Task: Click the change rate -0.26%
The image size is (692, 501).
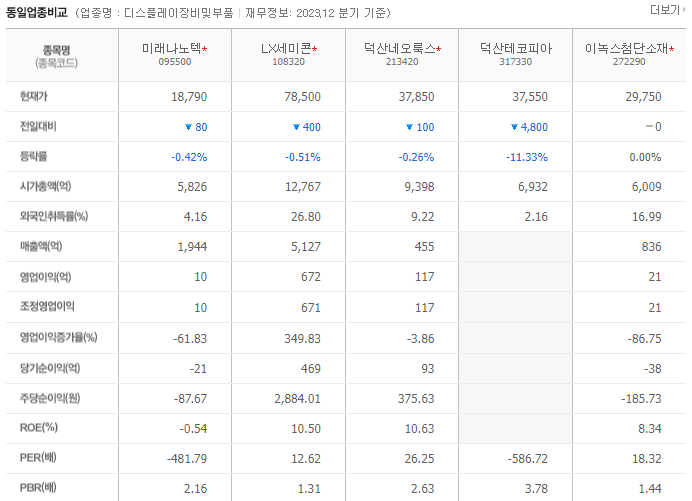Action: pyautogui.click(x=416, y=157)
